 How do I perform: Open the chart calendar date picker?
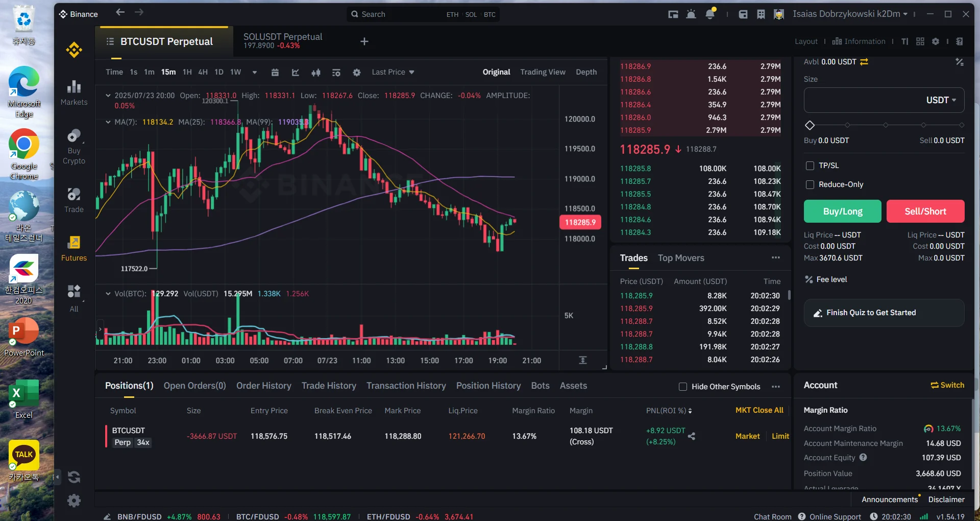tap(275, 73)
